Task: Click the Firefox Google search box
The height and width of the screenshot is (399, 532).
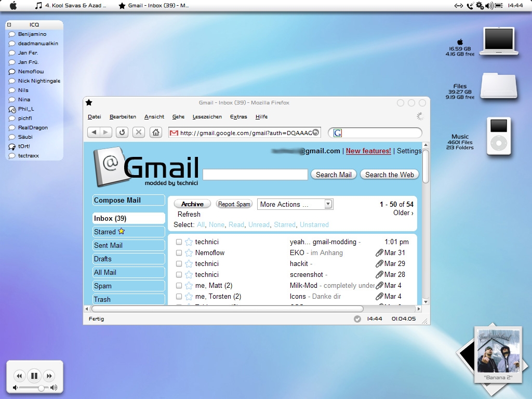Action: tap(375, 132)
